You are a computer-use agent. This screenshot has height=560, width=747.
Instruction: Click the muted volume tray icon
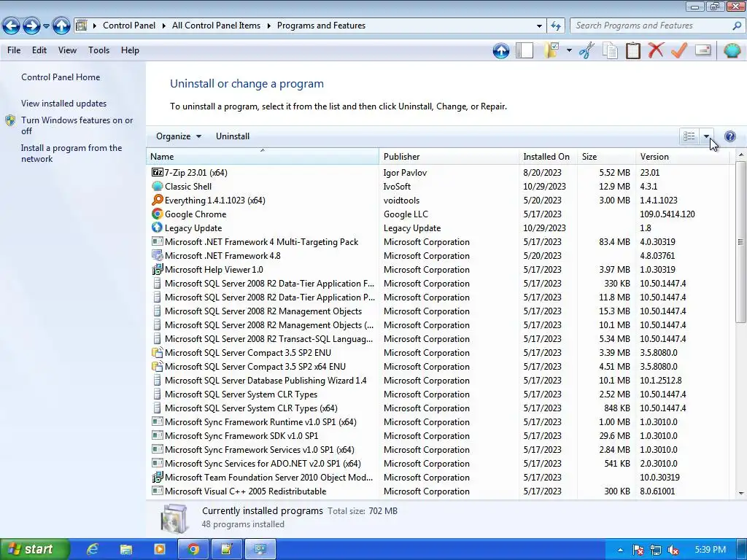[673, 550]
